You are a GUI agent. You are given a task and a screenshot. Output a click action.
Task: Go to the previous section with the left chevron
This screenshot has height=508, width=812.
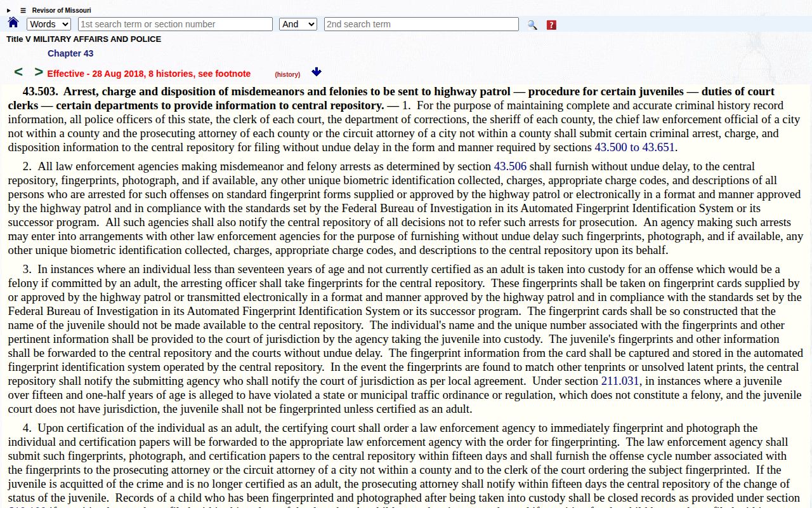18,72
